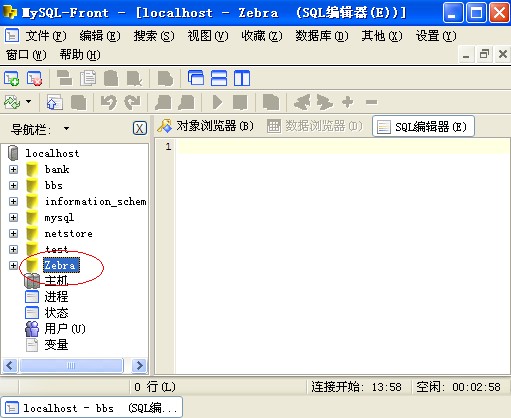511x418 pixels.
Task: Switch to 对象浏览器(B) tab
Action: coord(205,126)
